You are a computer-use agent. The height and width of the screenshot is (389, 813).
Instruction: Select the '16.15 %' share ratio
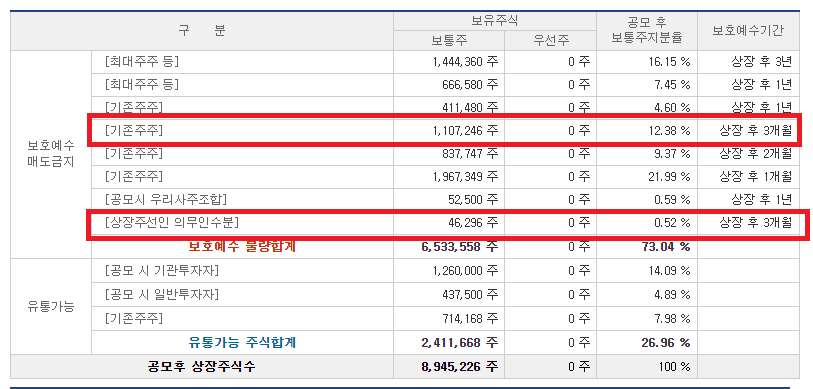coord(669,62)
